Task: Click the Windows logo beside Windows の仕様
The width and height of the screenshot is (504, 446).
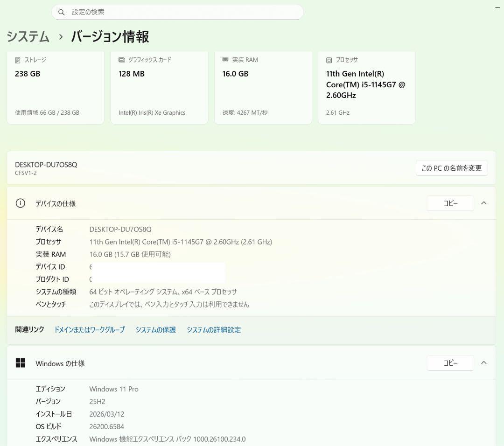Action: click(21, 362)
